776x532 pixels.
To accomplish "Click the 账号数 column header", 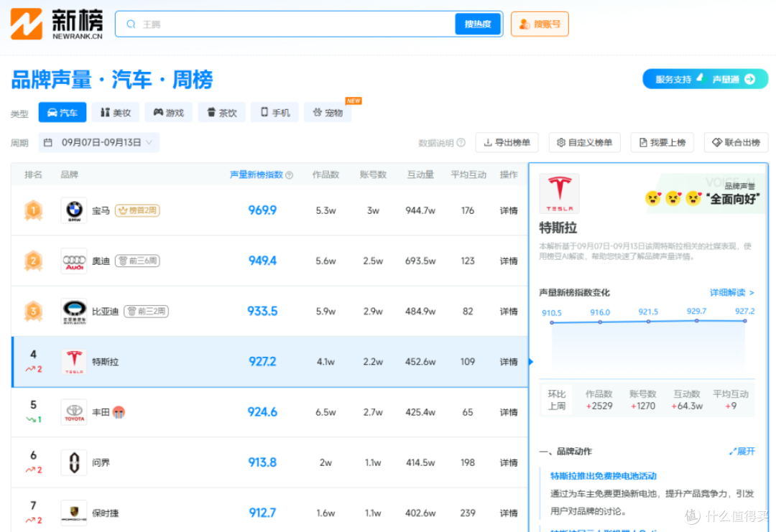I will pos(373,174).
